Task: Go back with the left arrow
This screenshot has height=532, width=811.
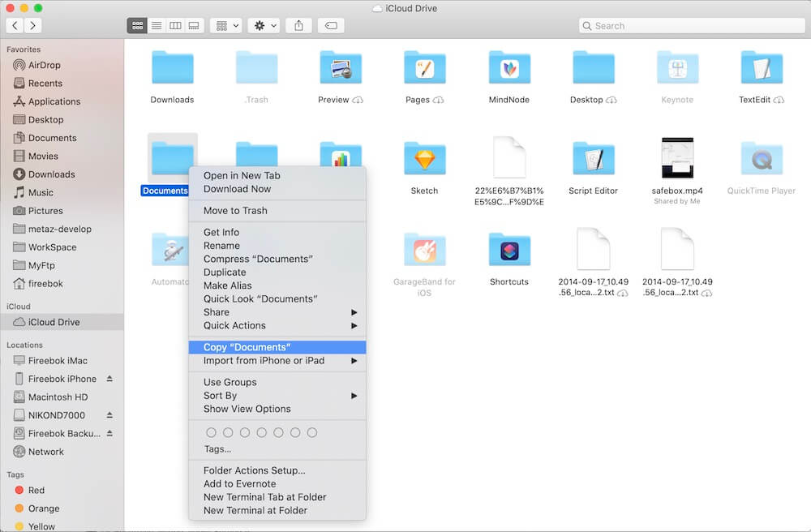Action: tap(15, 26)
